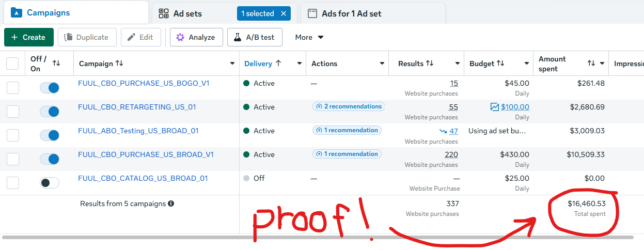The width and height of the screenshot is (644, 250).
Task: Open Budget column dropdown arrow
Action: click(x=527, y=64)
